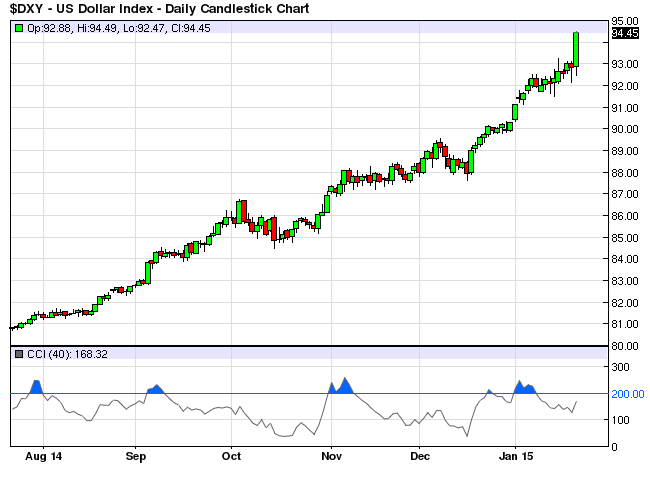
Task: Click the 87.00 price axis label
Action: pos(625,194)
